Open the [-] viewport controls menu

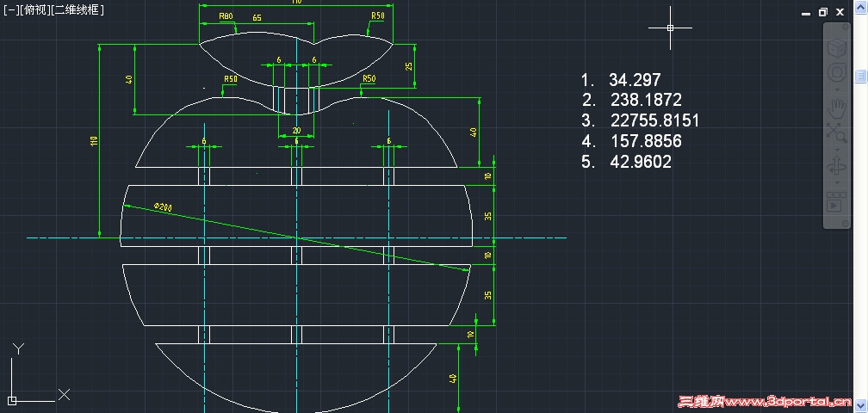point(10,9)
